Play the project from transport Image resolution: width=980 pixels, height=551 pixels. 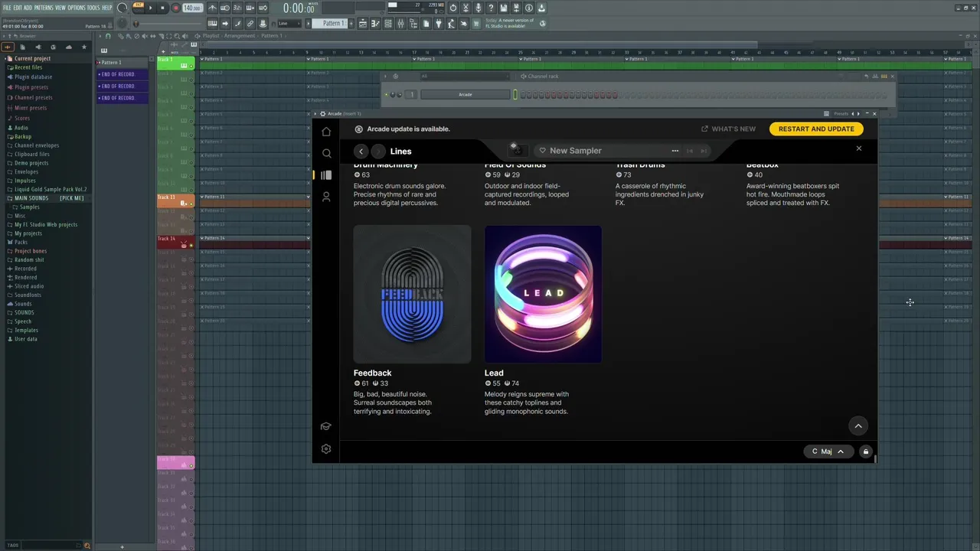click(150, 8)
